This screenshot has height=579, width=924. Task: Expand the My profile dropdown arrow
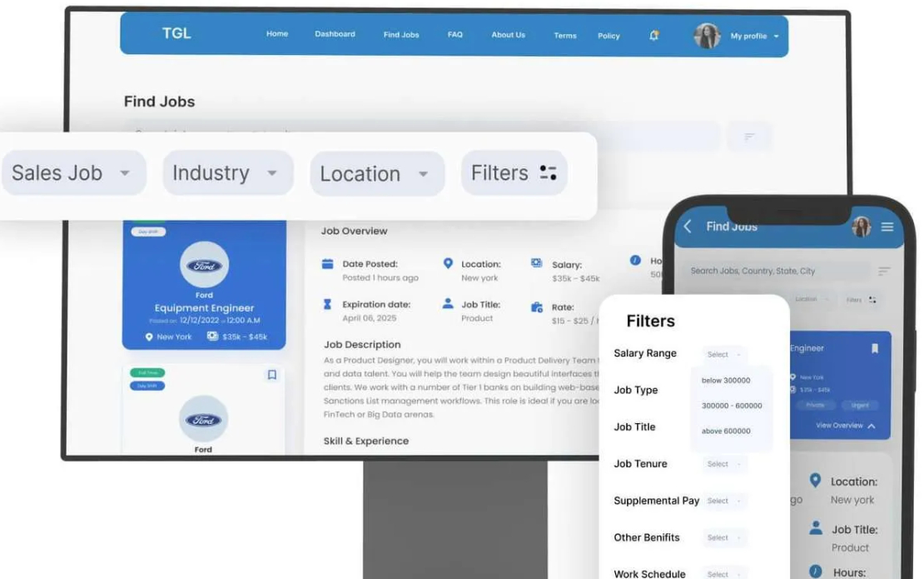776,37
